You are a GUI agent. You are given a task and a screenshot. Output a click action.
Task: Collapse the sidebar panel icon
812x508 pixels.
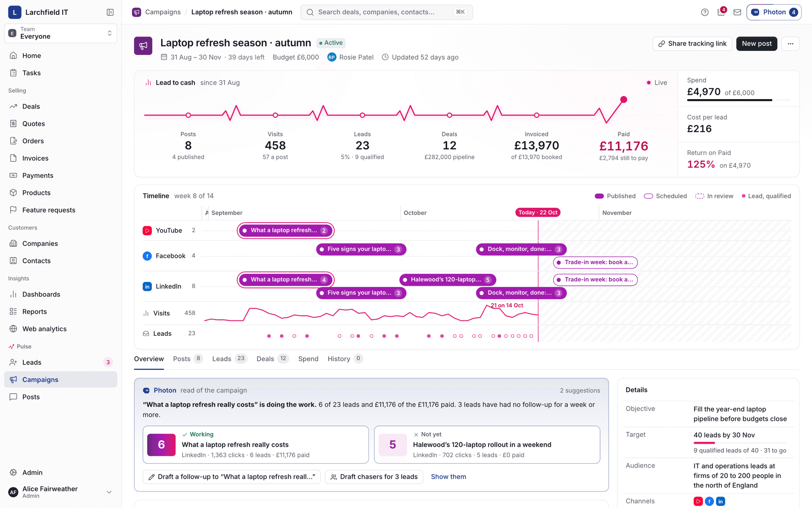point(110,12)
